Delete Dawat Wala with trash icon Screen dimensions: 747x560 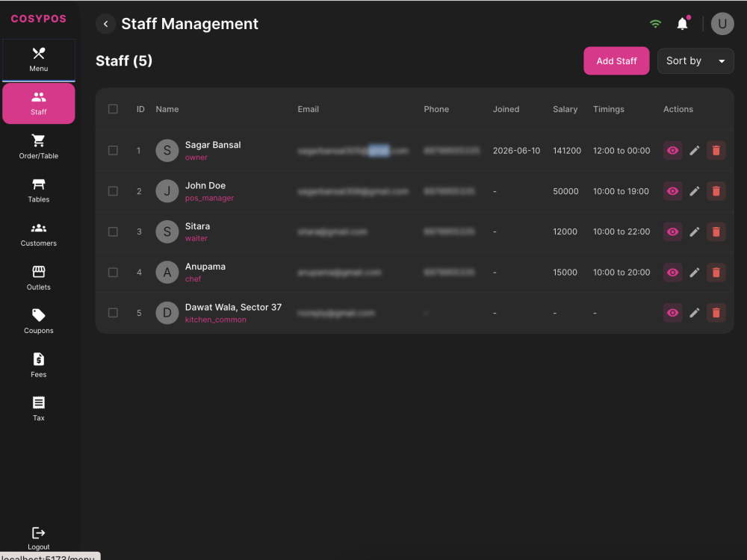[716, 313]
